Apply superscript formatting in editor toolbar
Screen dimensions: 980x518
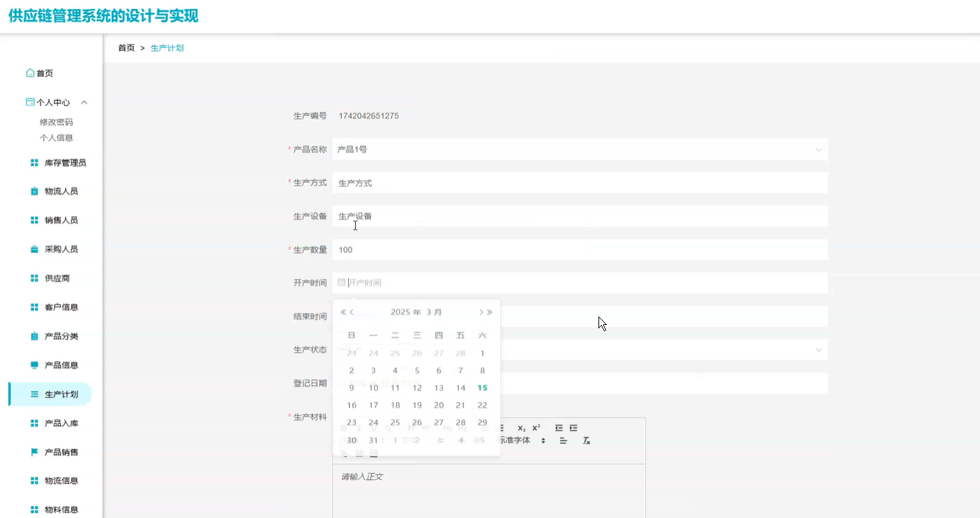536,428
